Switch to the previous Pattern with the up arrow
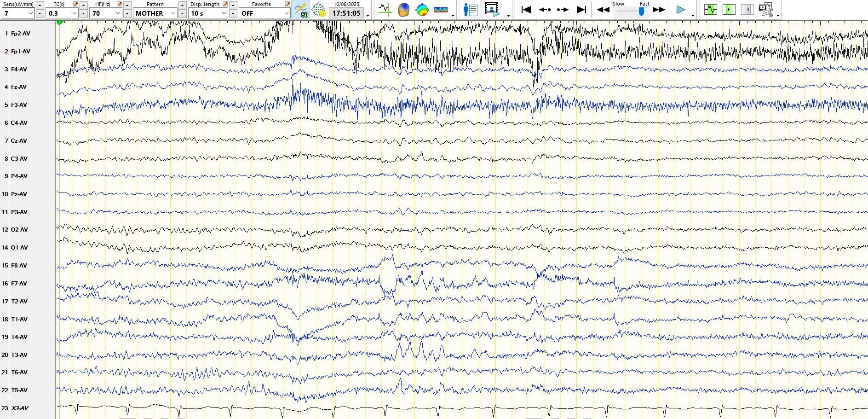The height and width of the screenshot is (419, 868). [x=182, y=5]
